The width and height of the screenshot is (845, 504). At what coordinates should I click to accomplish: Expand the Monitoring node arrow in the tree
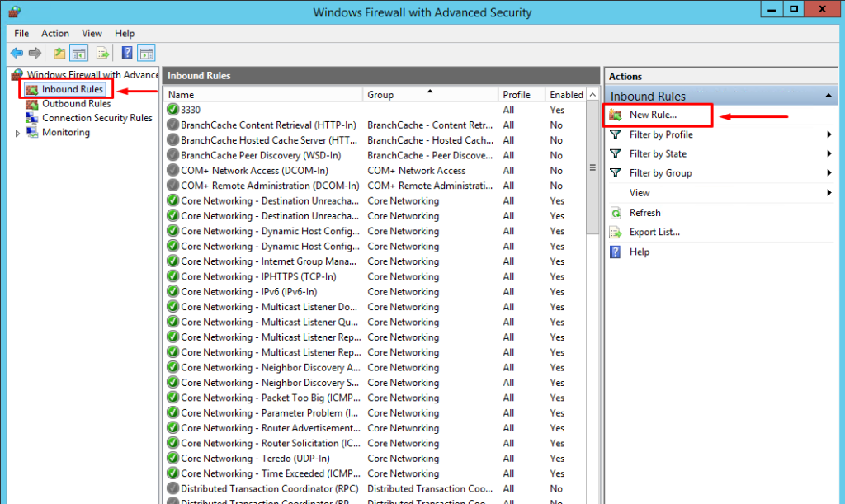(x=18, y=133)
